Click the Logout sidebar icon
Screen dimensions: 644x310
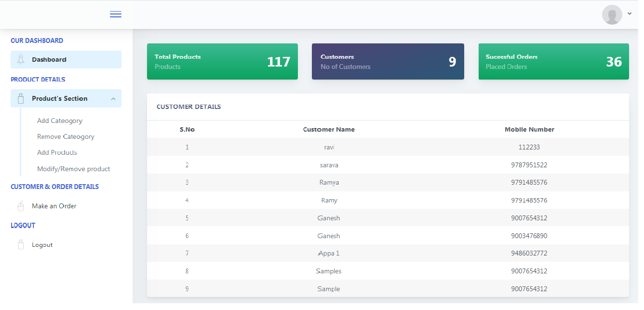point(21,245)
